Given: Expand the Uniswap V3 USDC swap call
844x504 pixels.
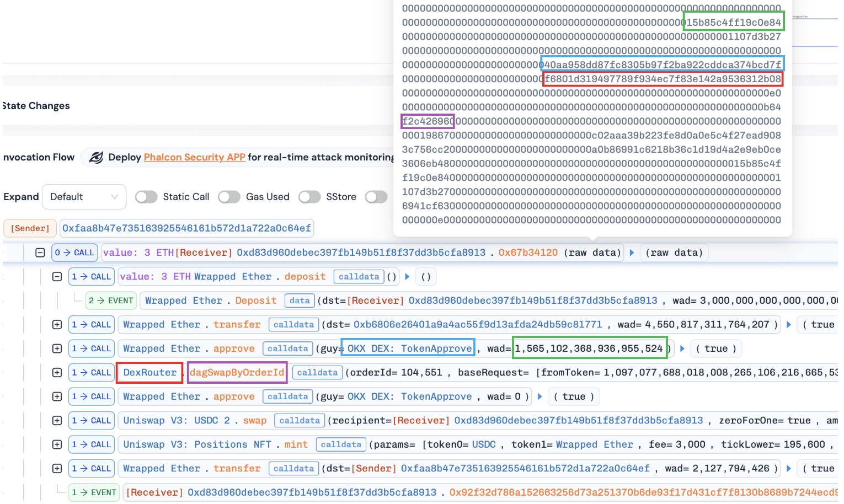Looking at the screenshot, I should tap(57, 421).
